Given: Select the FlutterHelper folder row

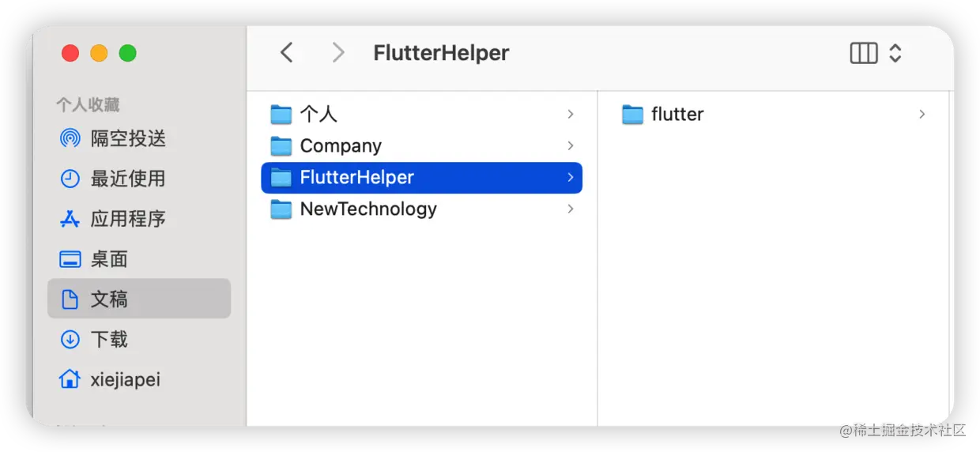Looking at the screenshot, I should 420,178.
